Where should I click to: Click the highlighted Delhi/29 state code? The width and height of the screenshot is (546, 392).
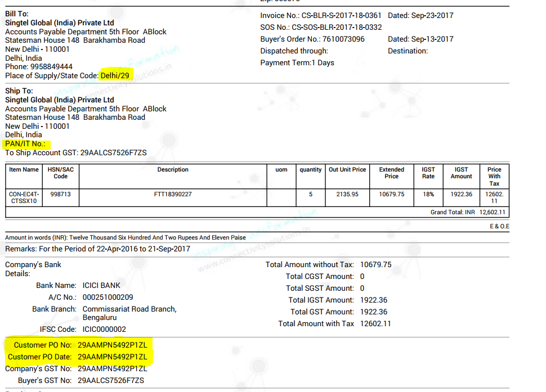pyautogui.click(x=116, y=75)
